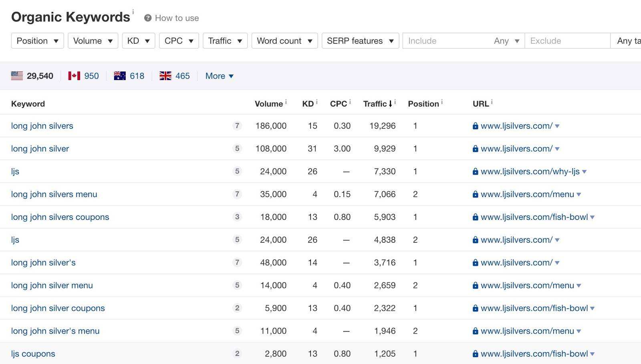641x364 pixels.
Task: Switch to the Canada flag results
Action: [x=74, y=76]
